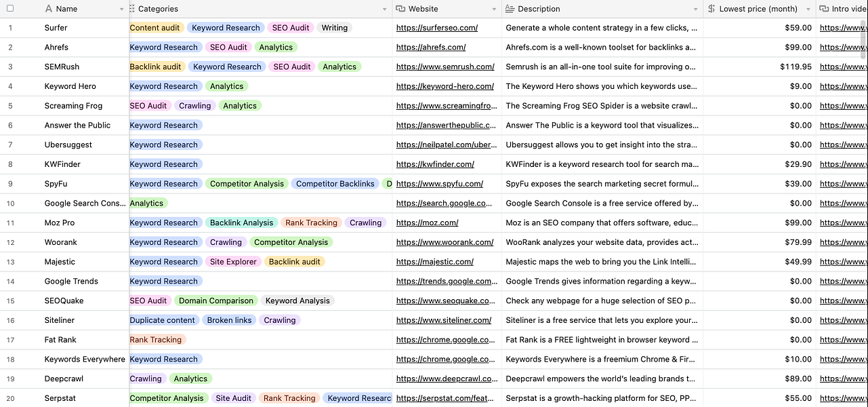Viewport: 868px width, 407px height.
Task: Select the $79.99 price cell
Action: pyautogui.click(x=760, y=242)
